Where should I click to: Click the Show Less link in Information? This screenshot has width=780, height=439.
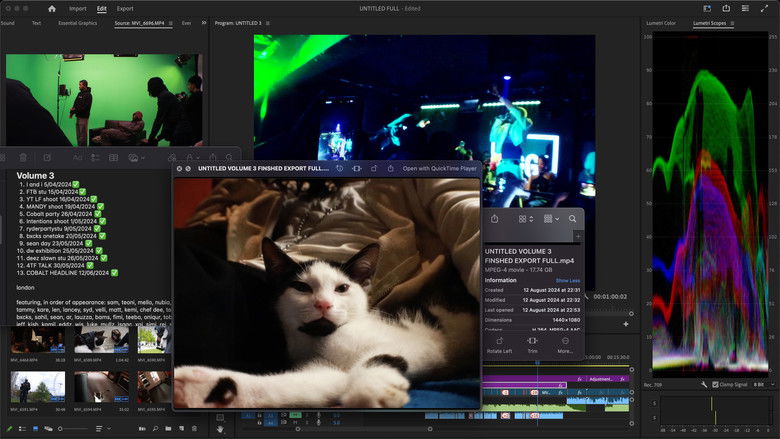567,281
